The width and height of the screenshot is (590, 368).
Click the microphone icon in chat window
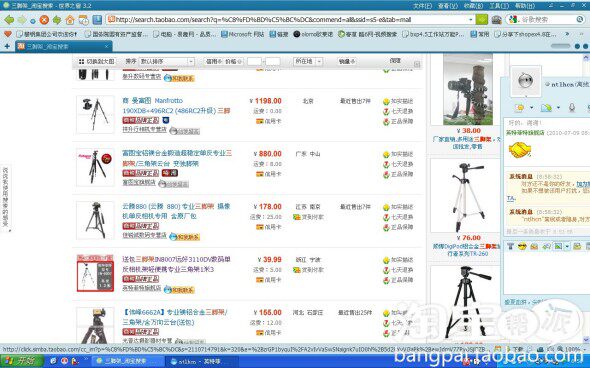tap(572, 108)
